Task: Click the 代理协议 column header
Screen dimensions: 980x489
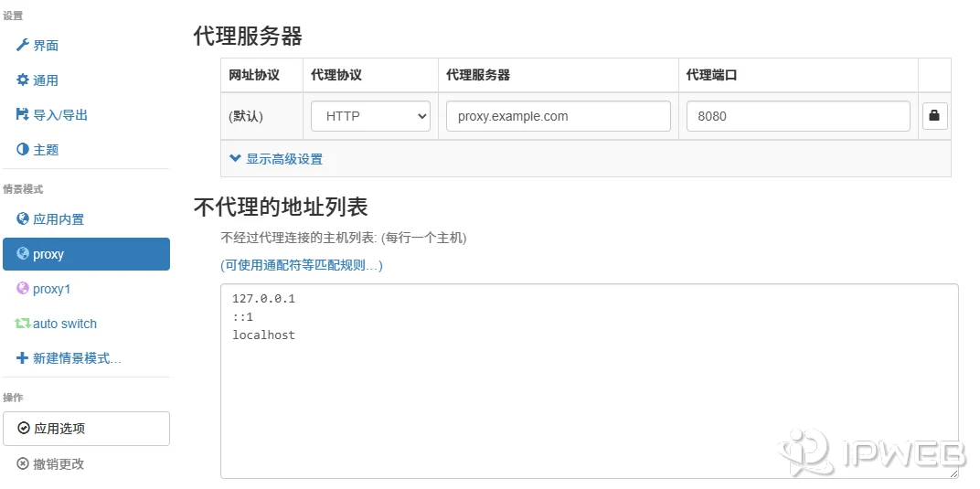Action: (x=336, y=75)
